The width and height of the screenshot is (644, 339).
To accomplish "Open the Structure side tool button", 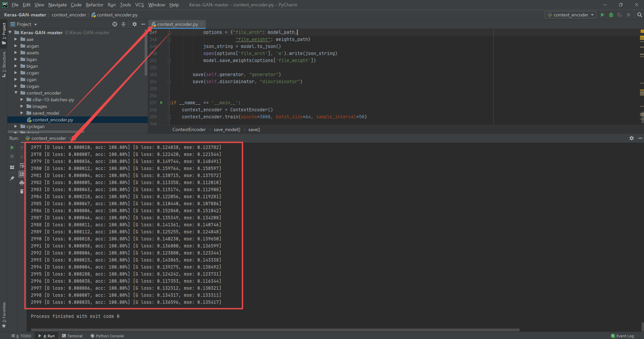I will tap(4, 64).
